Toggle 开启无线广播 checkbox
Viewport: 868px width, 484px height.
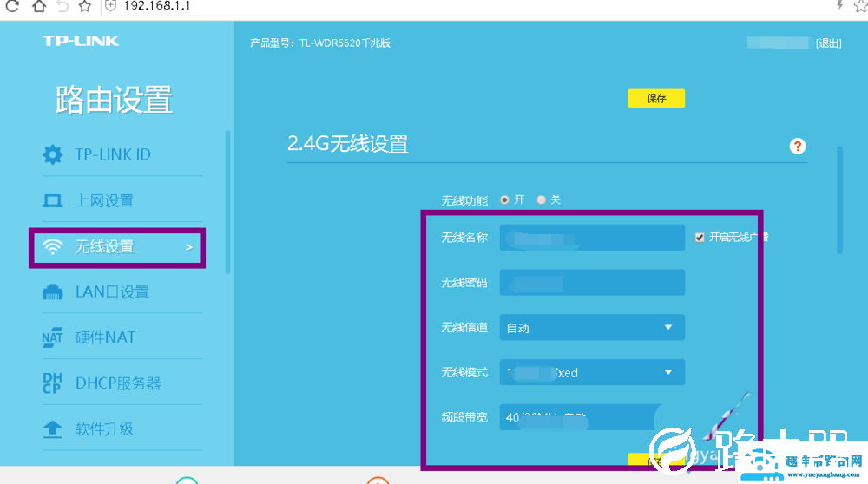pos(700,238)
